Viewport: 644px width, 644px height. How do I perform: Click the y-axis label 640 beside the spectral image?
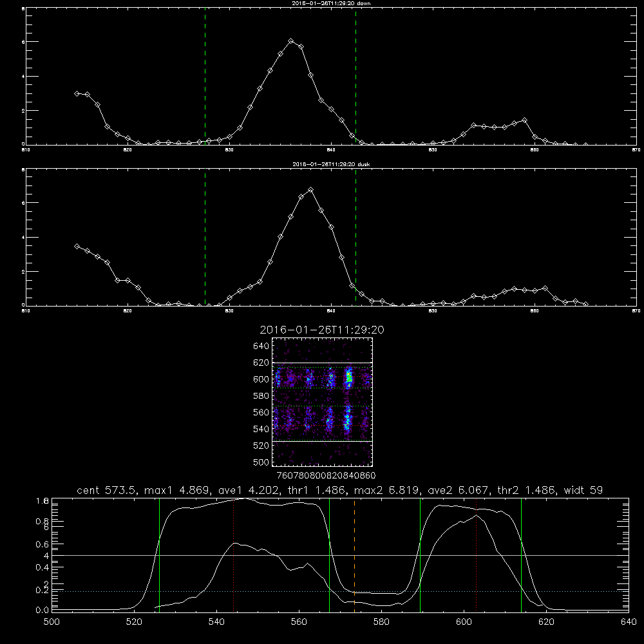[x=261, y=346]
